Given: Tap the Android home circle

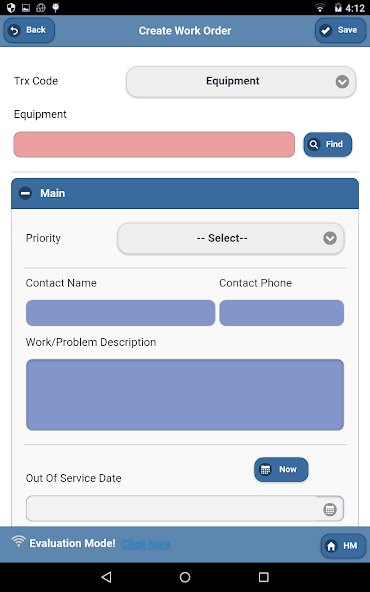Looking at the screenshot, I should [x=185, y=577].
